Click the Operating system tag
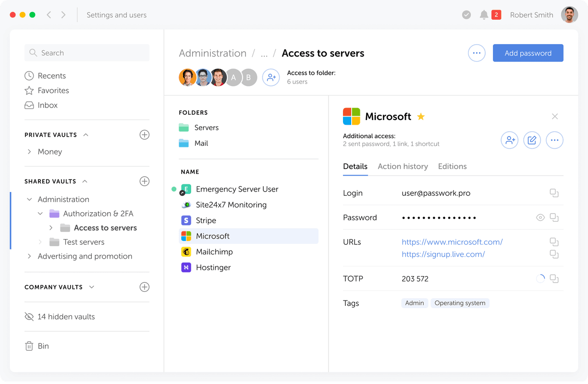588x384 pixels. (460, 303)
